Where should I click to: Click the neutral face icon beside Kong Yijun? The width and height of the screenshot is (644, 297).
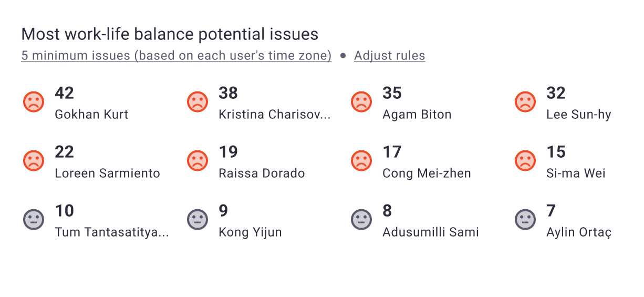(198, 219)
